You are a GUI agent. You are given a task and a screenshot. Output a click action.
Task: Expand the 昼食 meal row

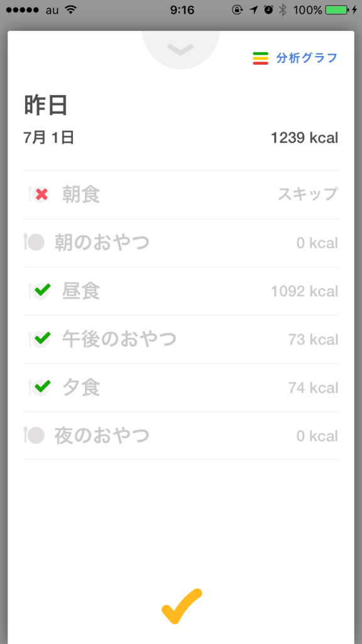[181, 291]
